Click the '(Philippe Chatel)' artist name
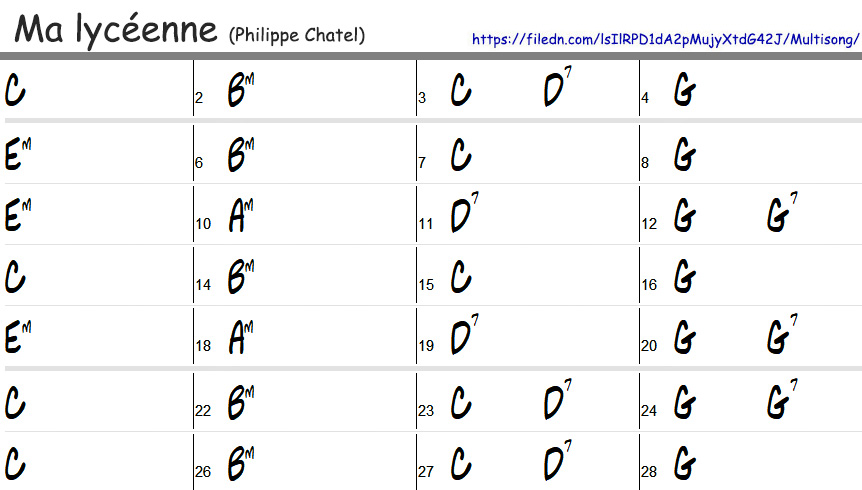Viewport: 862px width, 490px height. pos(297,35)
